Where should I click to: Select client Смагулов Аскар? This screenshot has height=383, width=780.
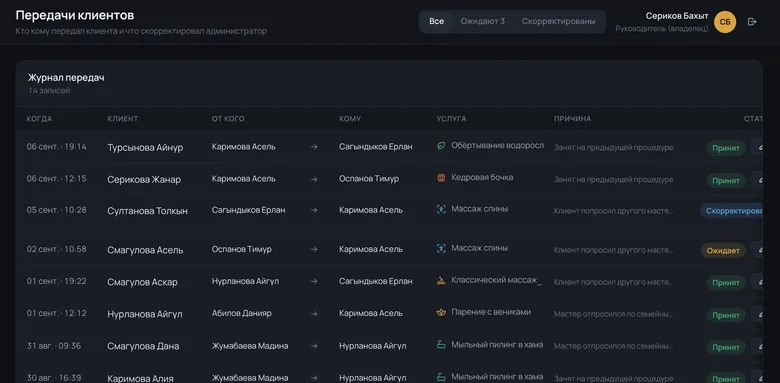(x=142, y=282)
